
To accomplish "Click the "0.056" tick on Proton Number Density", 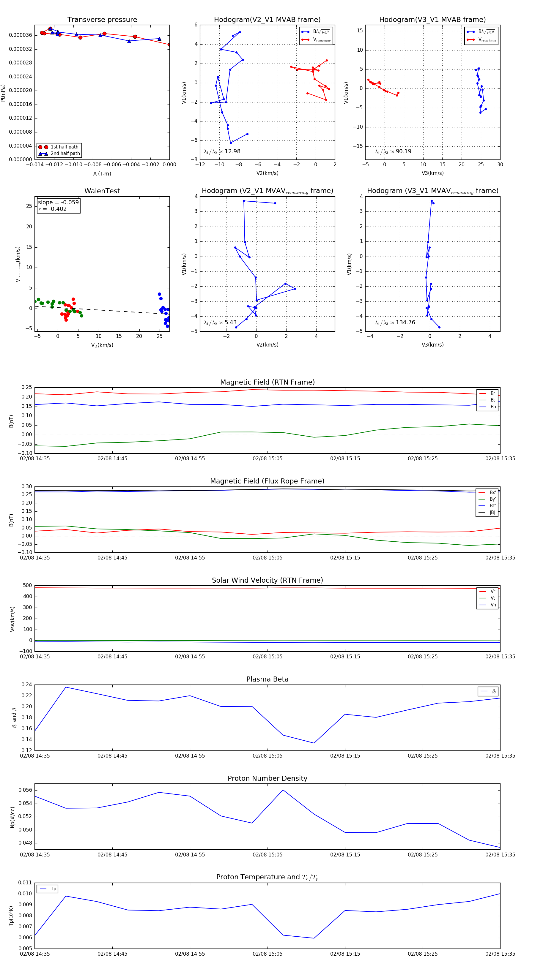I will click(x=25, y=790).
